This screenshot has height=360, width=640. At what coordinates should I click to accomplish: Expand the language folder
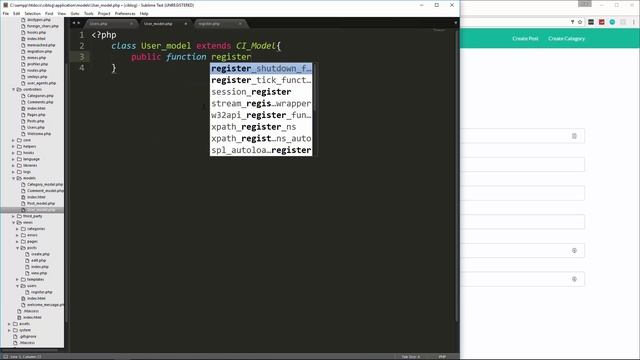coord(13,159)
